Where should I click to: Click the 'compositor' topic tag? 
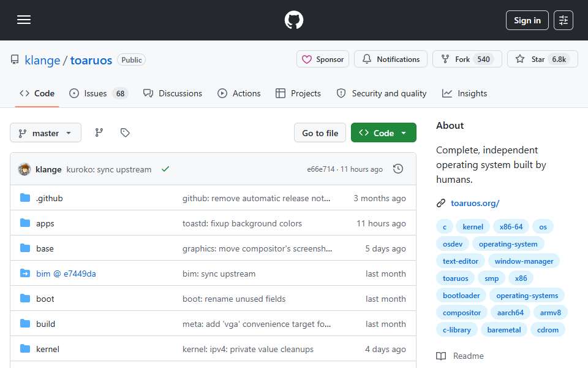(462, 313)
